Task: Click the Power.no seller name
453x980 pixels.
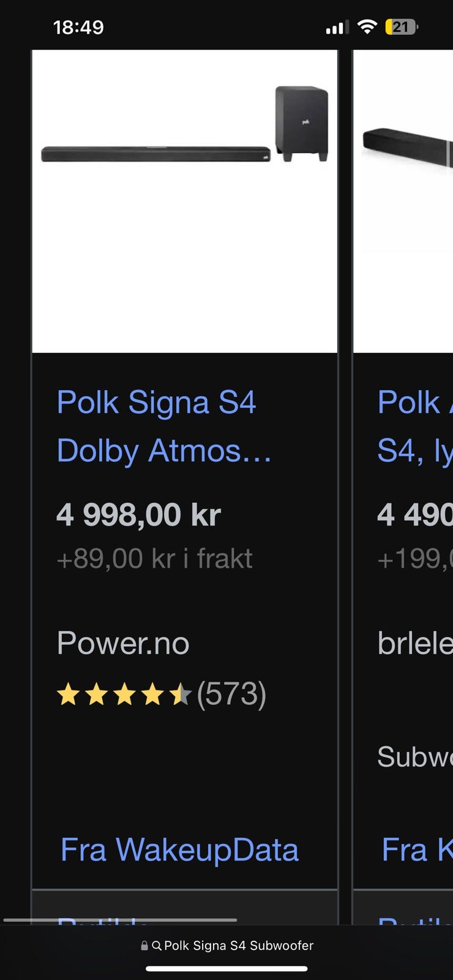Action: 123,643
